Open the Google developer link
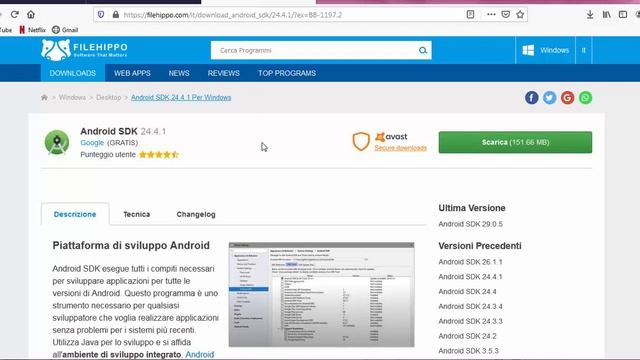The height and width of the screenshot is (360, 640). [92, 142]
